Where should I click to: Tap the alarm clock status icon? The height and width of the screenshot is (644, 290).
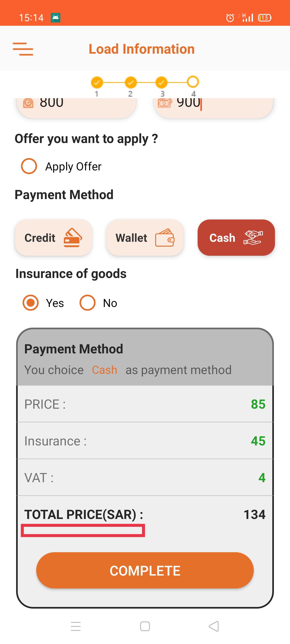230,18
